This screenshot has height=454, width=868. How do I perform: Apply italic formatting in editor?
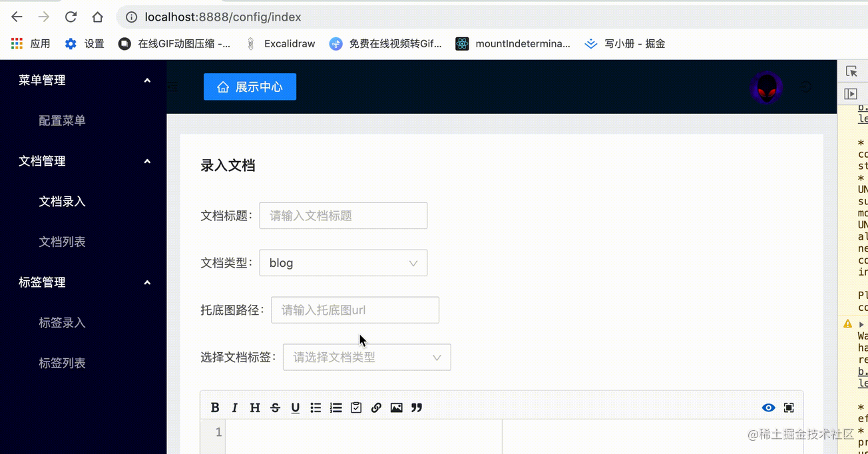pos(234,407)
